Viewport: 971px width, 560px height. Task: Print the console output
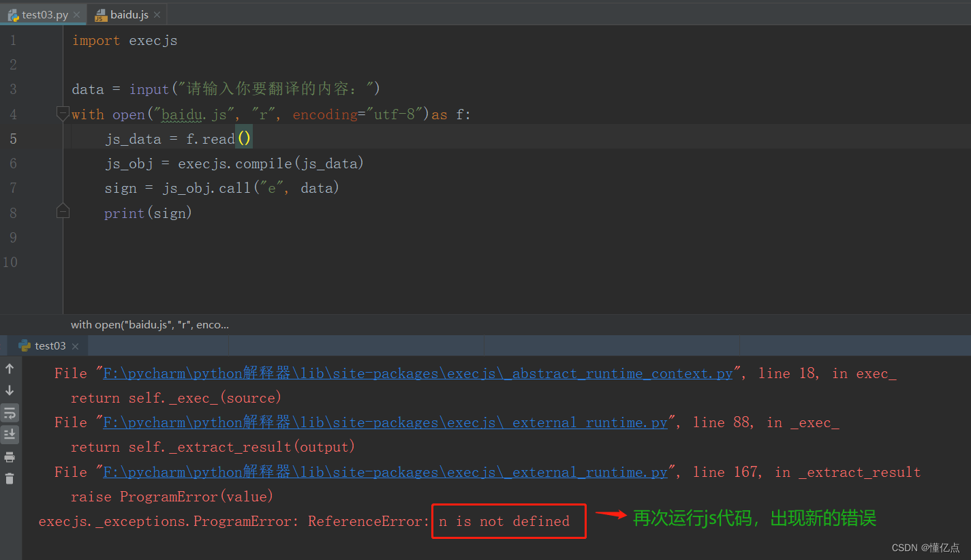pyautogui.click(x=10, y=457)
